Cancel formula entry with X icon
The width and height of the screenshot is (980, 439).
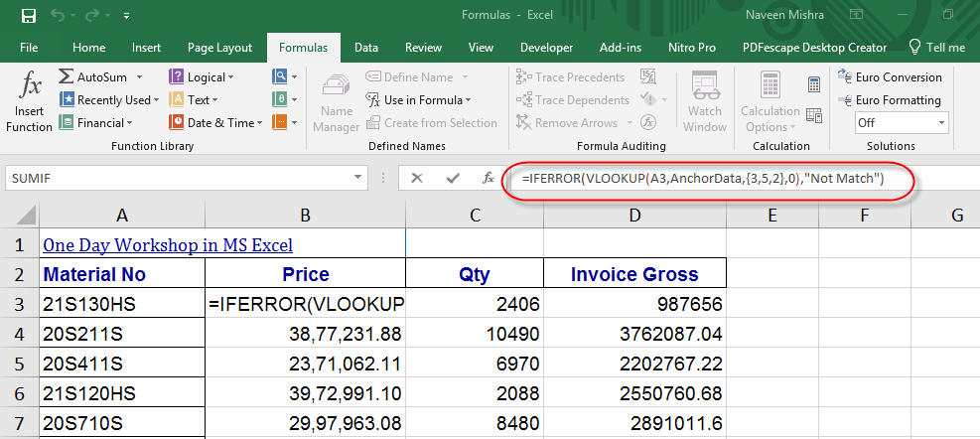point(417,178)
